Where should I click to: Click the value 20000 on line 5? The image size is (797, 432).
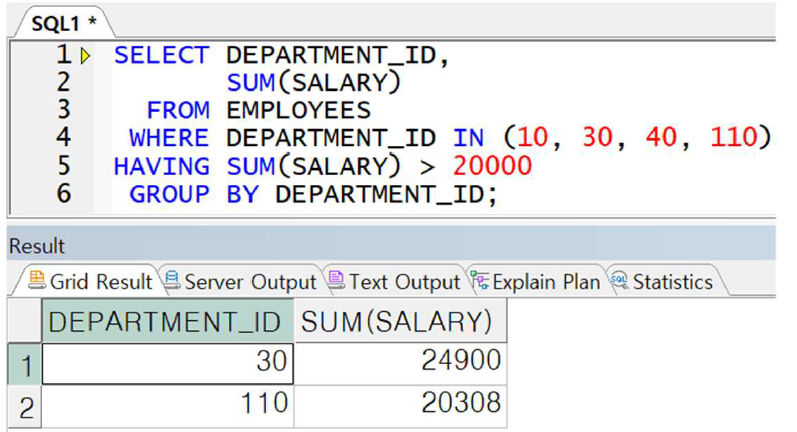pyautogui.click(x=492, y=166)
